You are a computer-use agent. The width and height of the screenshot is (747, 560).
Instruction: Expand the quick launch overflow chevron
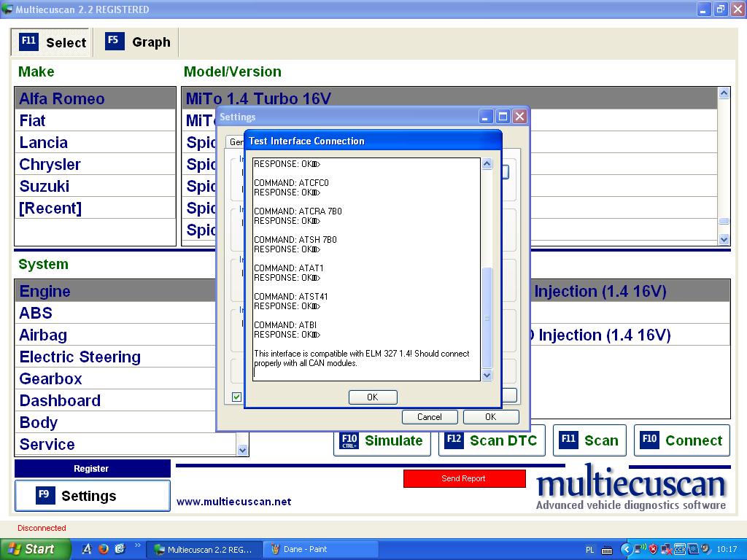[x=137, y=545]
